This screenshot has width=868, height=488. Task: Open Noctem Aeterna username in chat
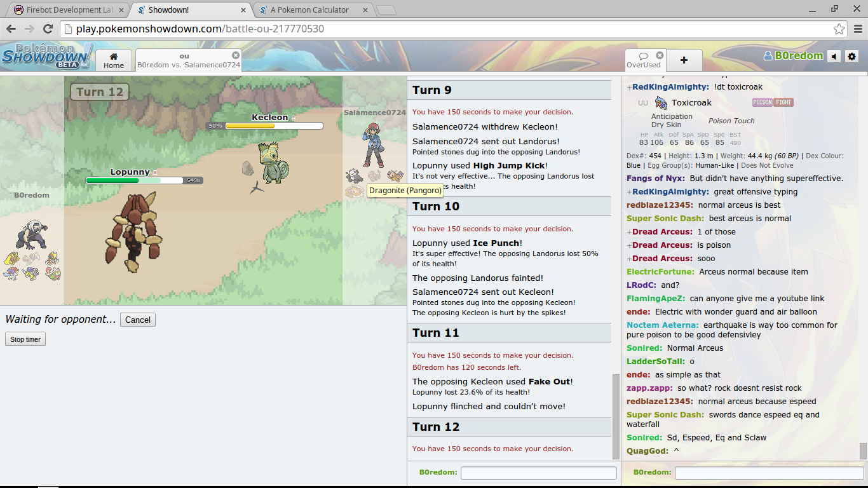point(663,325)
